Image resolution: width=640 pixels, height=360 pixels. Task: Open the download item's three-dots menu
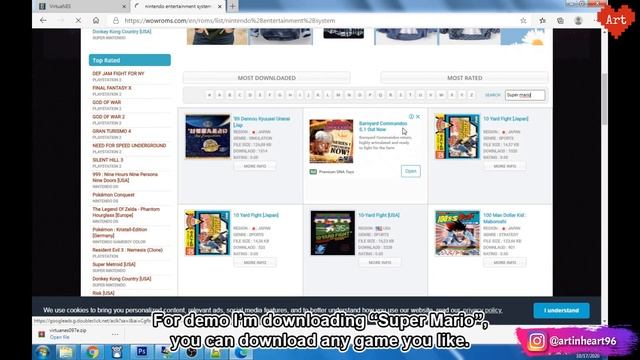(x=115, y=334)
